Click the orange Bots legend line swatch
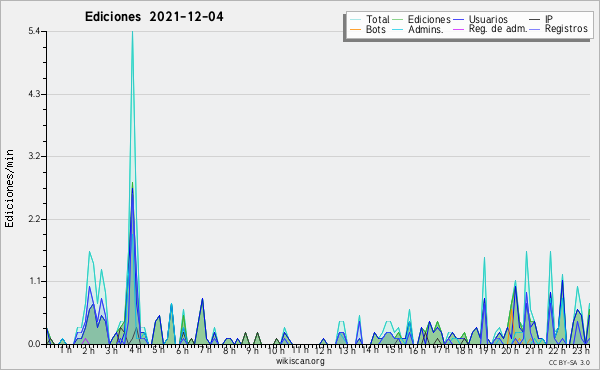Image resolution: width=600 pixels, height=370 pixels. pyautogui.click(x=355, y=29)
